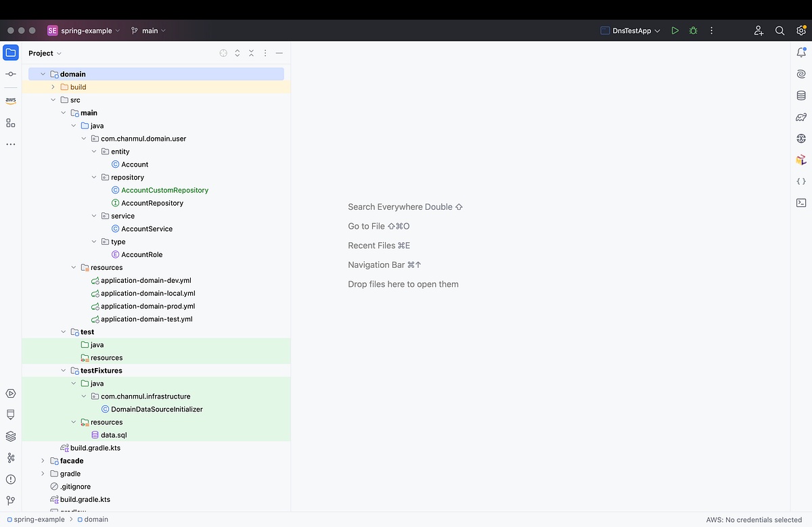Open the AWS Toolkit sidebar panel
Screen dimensions: 812x527
click(x=10, y=100)
